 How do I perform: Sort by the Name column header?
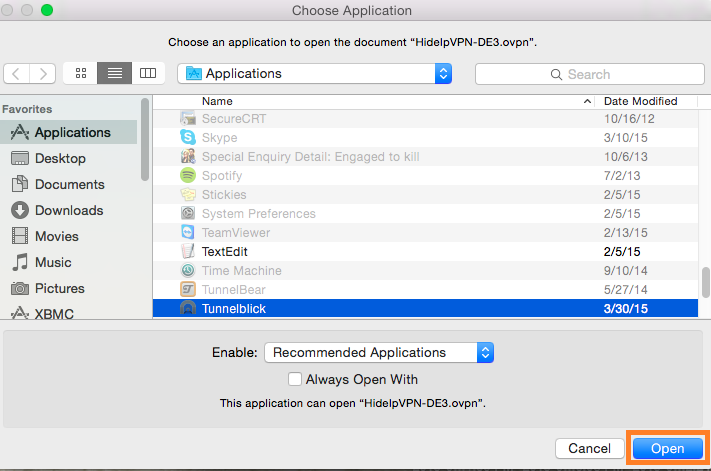(x=217, y=101)
